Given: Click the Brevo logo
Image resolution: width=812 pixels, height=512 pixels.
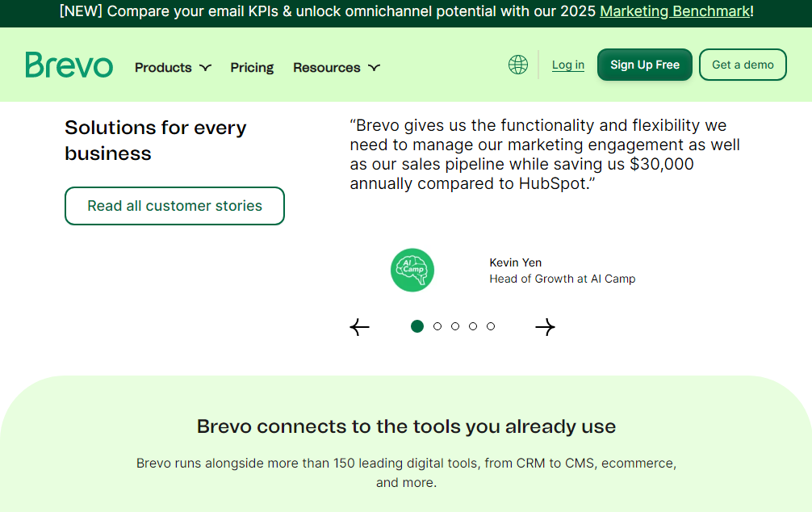Looking at the screenshot, I should 69,65.
